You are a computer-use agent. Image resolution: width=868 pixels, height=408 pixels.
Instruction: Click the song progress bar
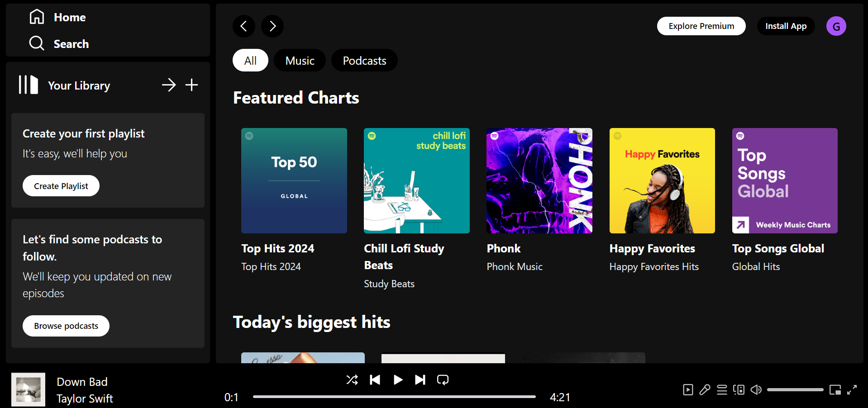[394, 397]
